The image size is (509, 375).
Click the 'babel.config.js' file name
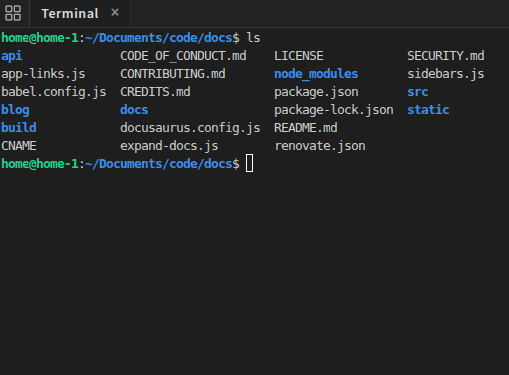coord(54,92)
